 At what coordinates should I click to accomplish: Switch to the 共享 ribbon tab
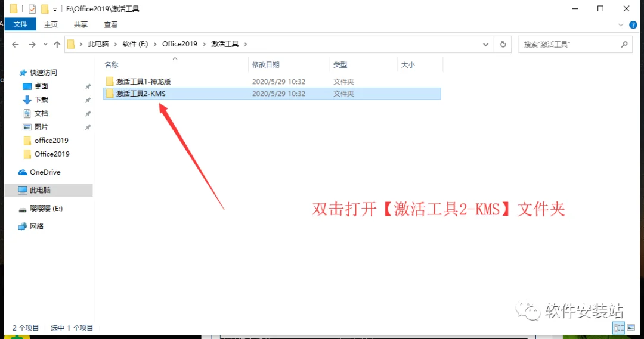(80, 24)
